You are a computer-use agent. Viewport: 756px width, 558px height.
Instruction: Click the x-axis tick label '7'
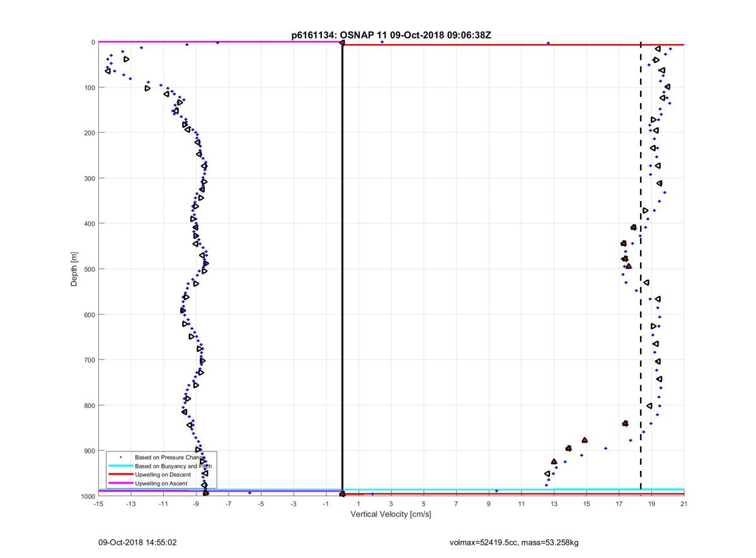(x=456, y=504)
